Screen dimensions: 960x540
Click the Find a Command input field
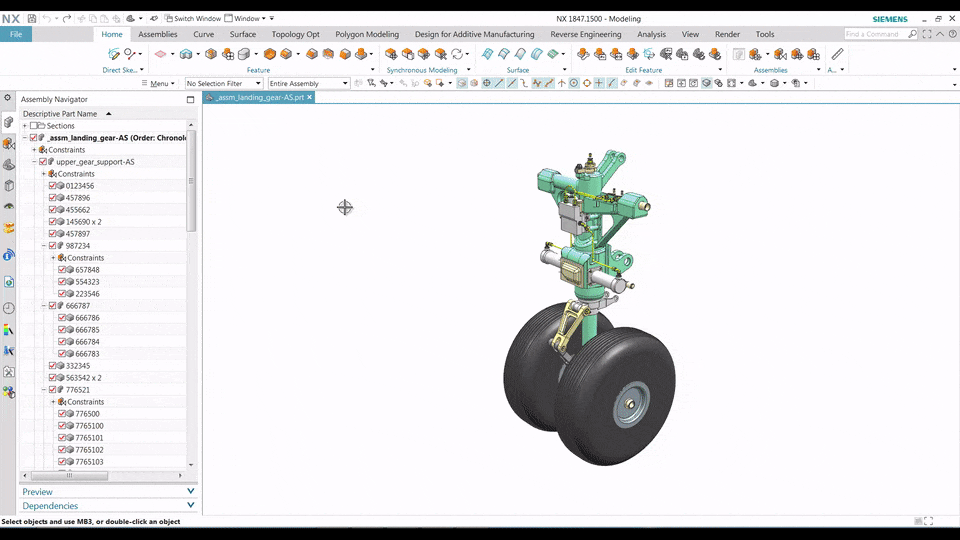[874, 34]
